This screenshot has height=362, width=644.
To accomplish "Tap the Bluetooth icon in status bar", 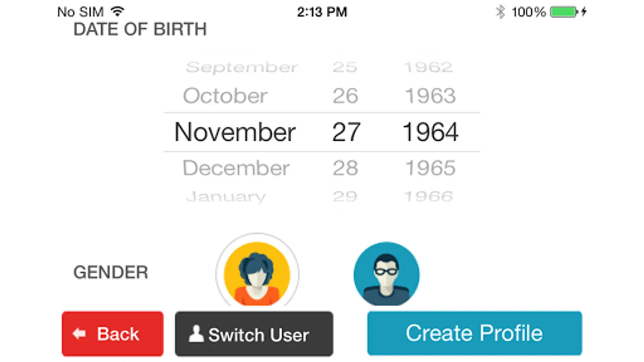I will (500, 12).
